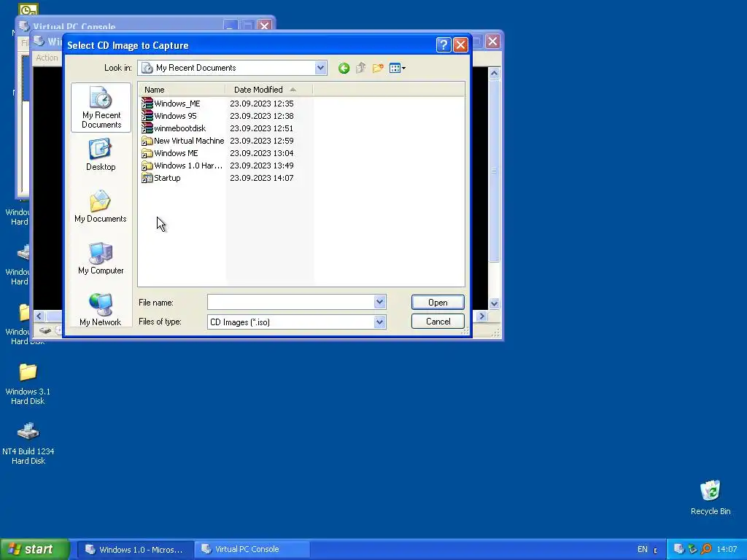Click the orange magnifier tray icon
Viewport: 747px width, 560px height.
(706, 549)
